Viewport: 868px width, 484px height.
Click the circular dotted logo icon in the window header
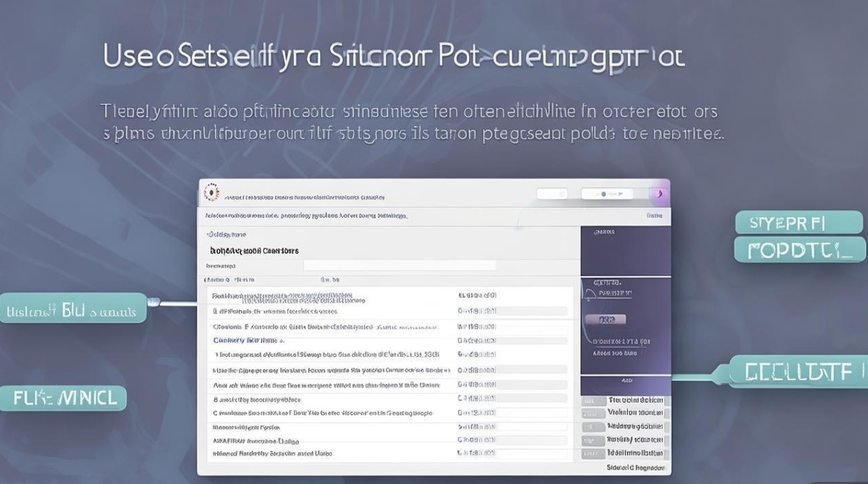[211, 193]
